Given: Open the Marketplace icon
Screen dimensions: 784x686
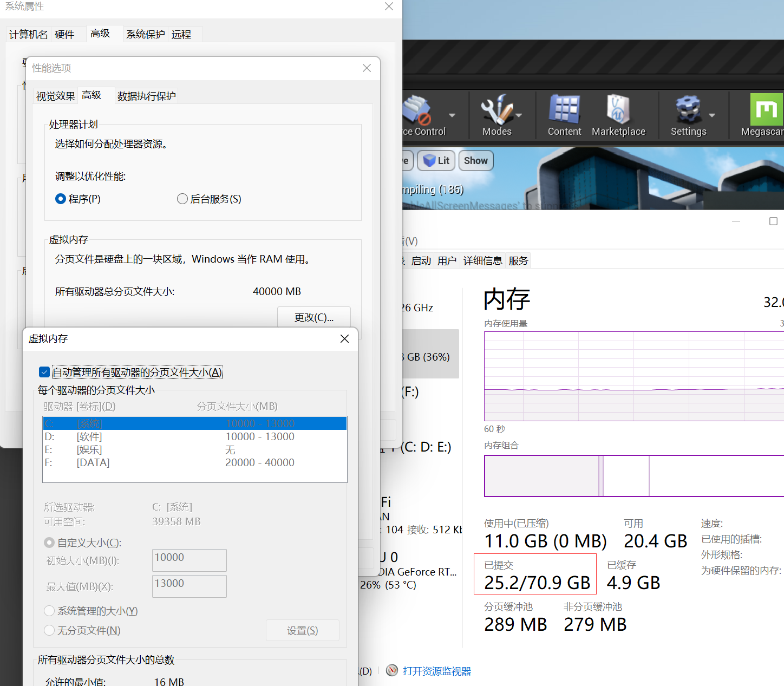Looking at the screenshot, I should (617, 108).
